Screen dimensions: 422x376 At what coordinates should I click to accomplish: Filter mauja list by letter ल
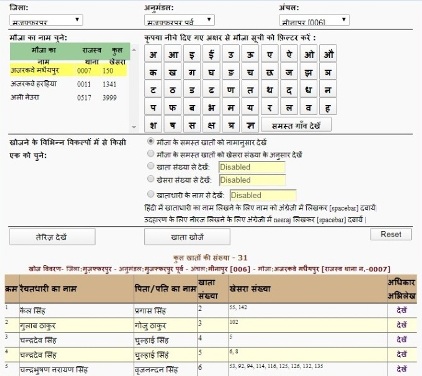(x=289, y=107)
